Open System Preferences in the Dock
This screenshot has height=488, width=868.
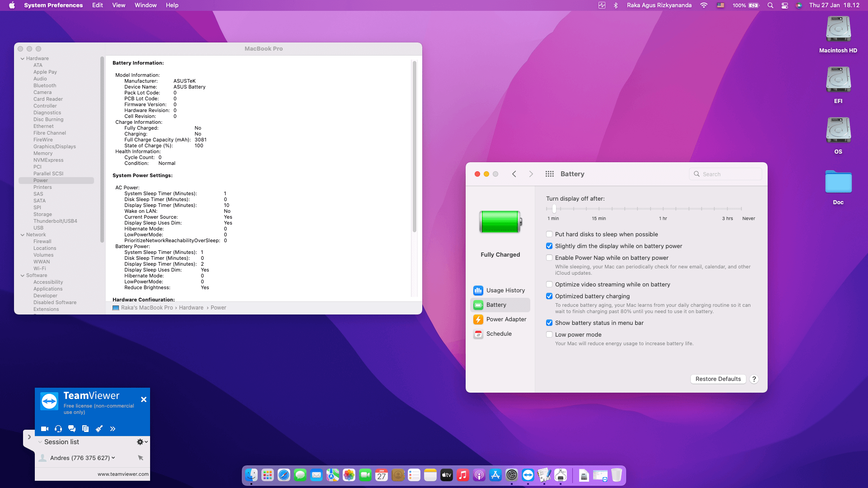[512, 475]
